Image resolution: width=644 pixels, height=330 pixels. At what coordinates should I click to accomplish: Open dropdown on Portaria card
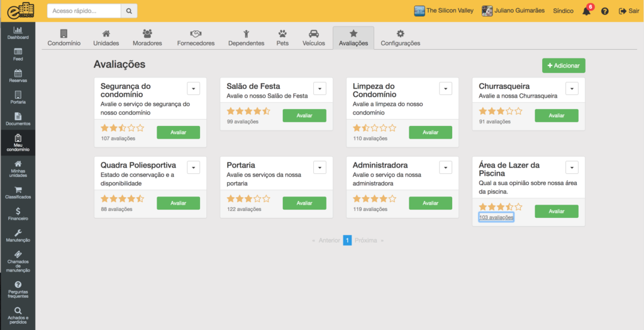(319, 168)
